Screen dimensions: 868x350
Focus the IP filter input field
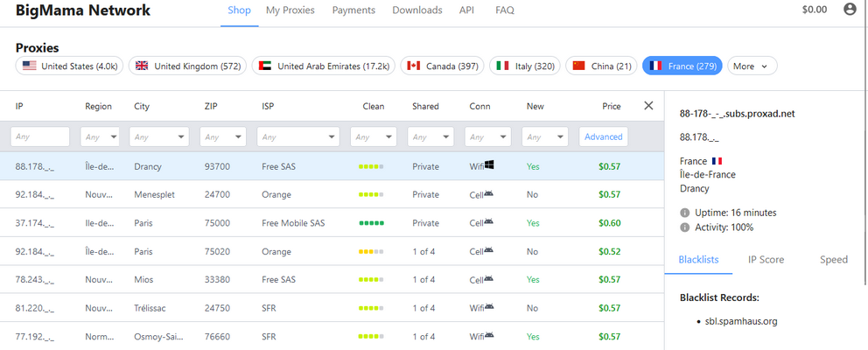[x=40, y=136]
